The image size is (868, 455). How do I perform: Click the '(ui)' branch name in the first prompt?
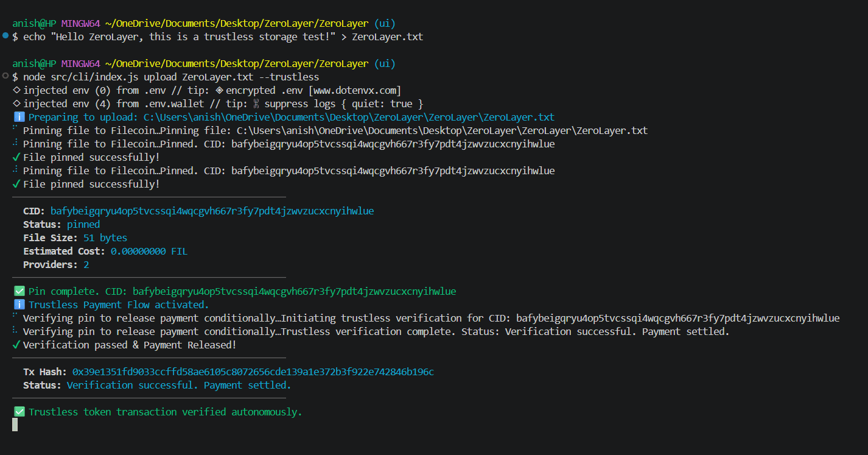coord(385,23)
